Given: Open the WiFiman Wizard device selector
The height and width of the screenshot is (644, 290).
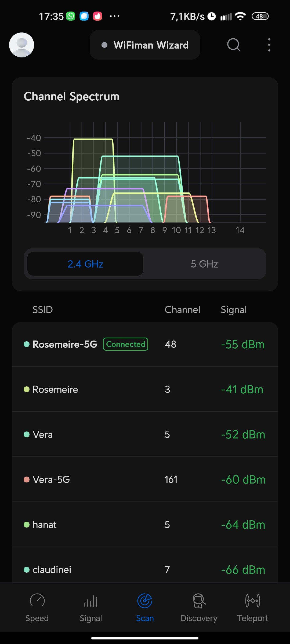Looking at the screenshot, I should click(145, 45).
